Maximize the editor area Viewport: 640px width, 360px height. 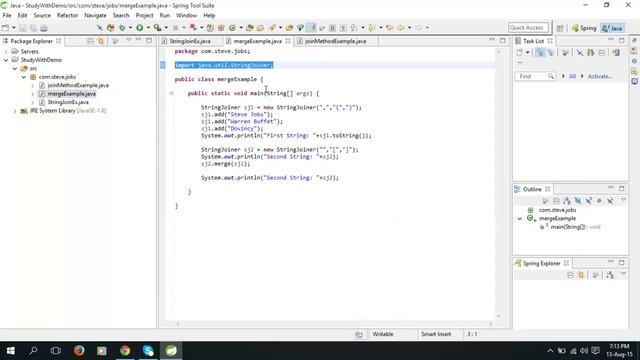(x=502, y=40)
